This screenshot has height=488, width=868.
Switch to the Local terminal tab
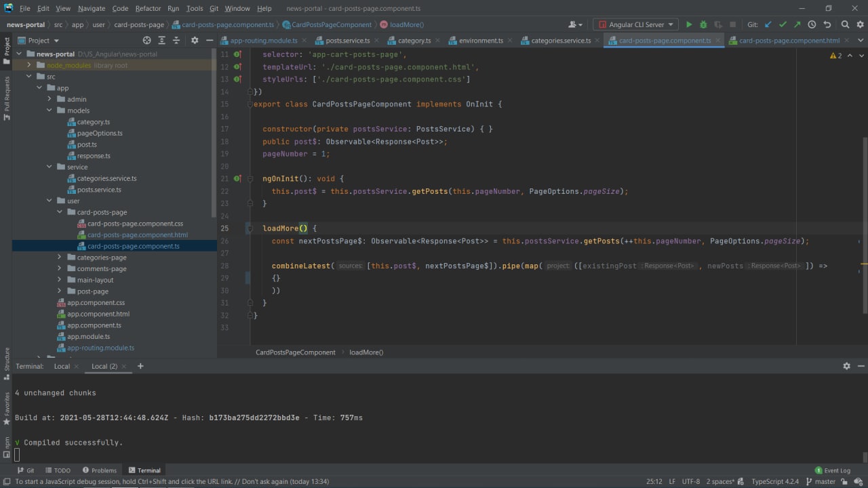pyautogui.click(x=62, y=366)
